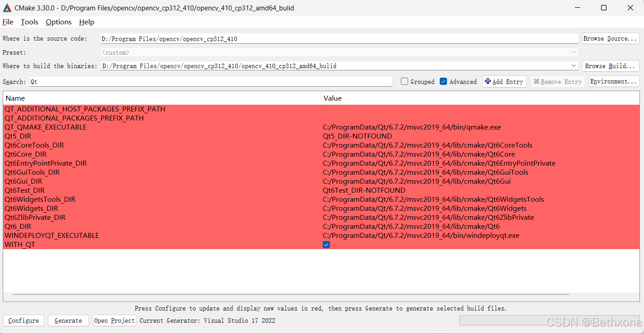This screenshot has height=334, width=644.
Task: Open the Help menu
Action: click(86, 22)
